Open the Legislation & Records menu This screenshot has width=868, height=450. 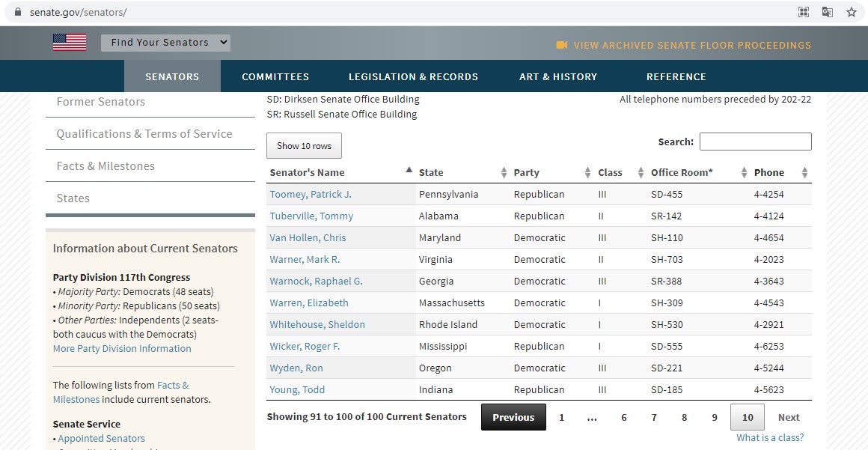[x=413, y=76]
